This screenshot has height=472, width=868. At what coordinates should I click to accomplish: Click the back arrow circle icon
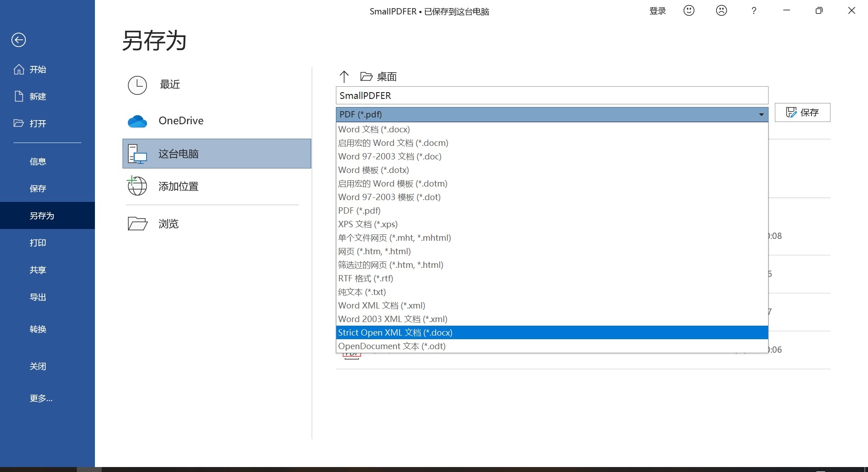[19, 40]
